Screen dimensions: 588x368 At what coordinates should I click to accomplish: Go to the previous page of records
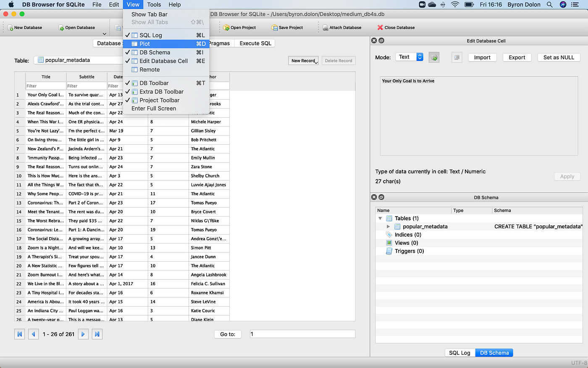click(x=34, y=334)
